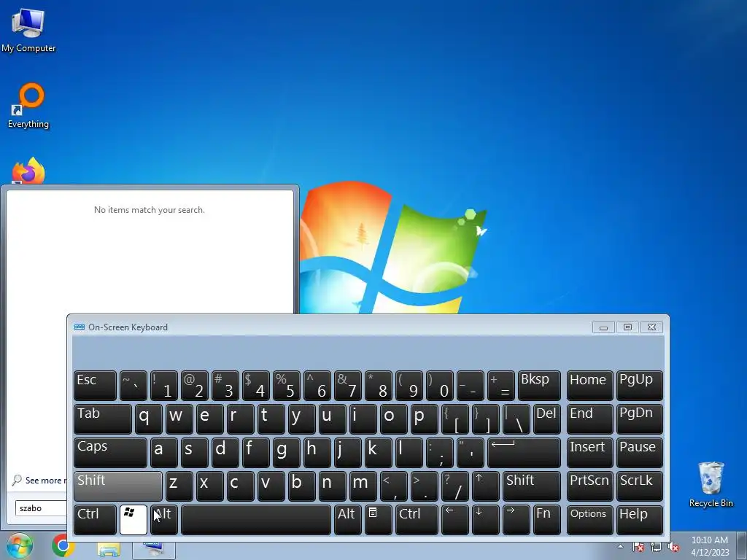747x560 pixels.
Task: Click the letter q key
Action: click(x=149, y=419)
